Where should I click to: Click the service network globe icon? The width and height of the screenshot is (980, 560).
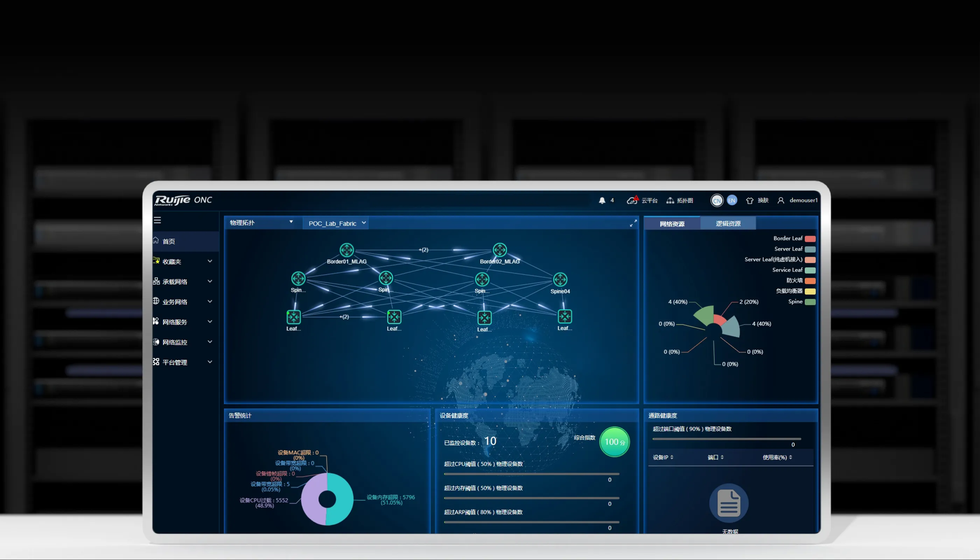156,301
